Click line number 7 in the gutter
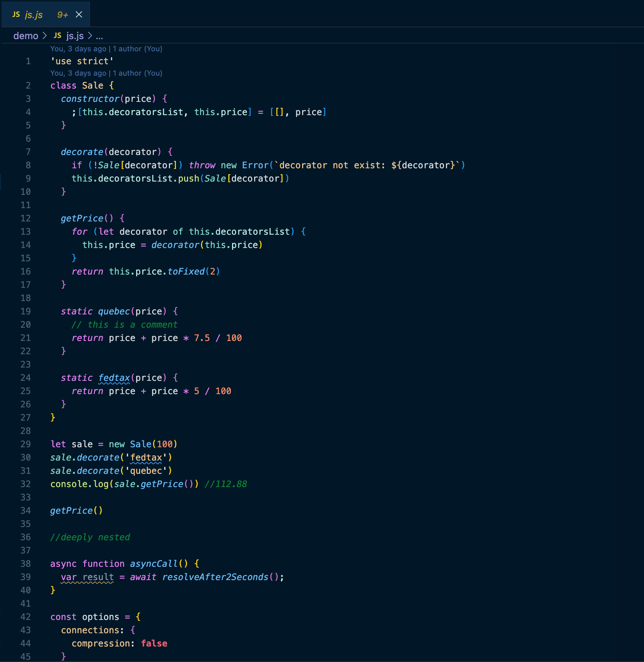644x662 pixels. pyautogui.click(x=28, y=152)
